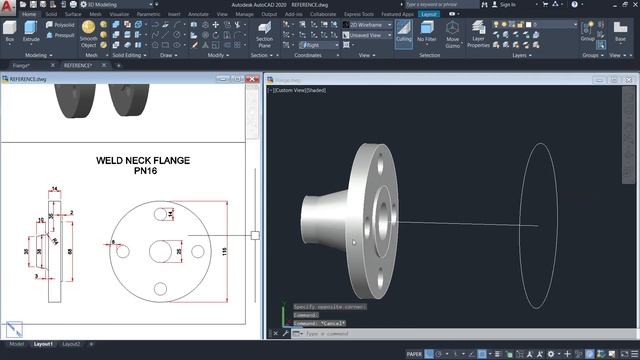Toggle grid display in status bar
Image resolution: width=640 pixels, height=360 pixels.
429,354
